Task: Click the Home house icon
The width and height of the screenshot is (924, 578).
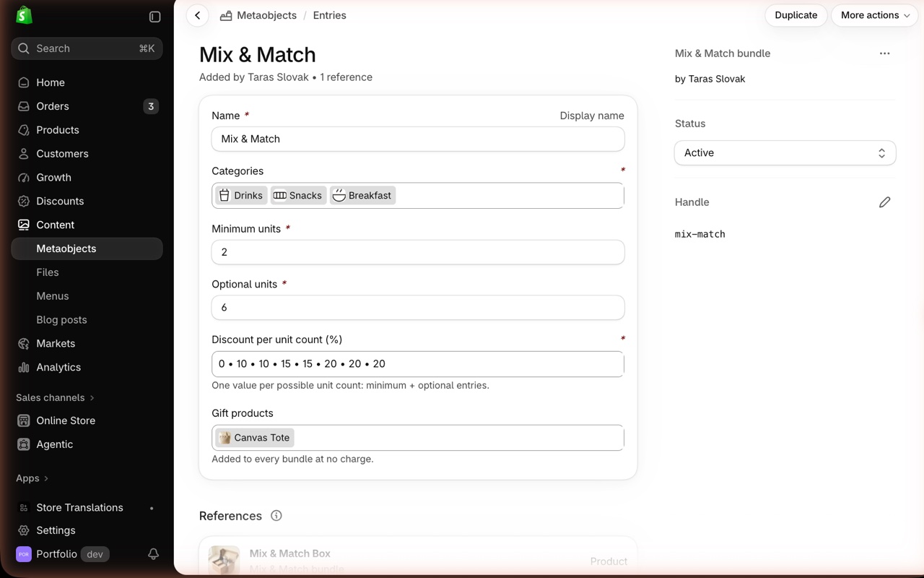Action: [24, 82]
